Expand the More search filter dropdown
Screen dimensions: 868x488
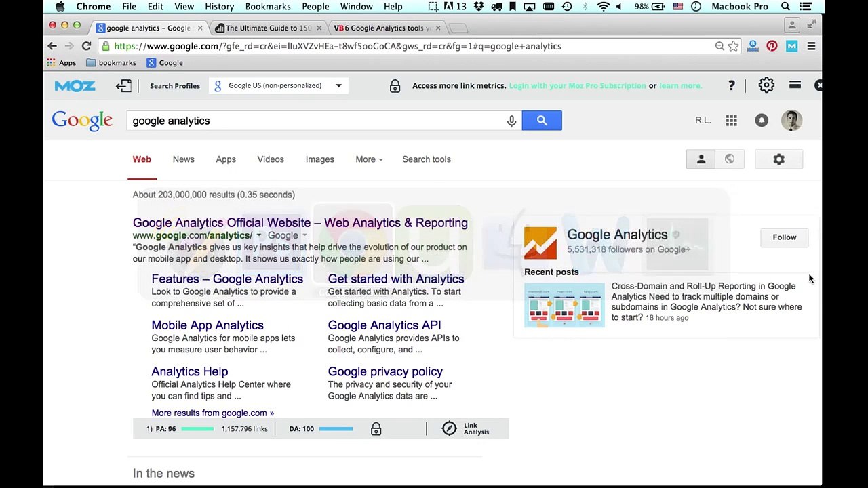click(369, 159)
